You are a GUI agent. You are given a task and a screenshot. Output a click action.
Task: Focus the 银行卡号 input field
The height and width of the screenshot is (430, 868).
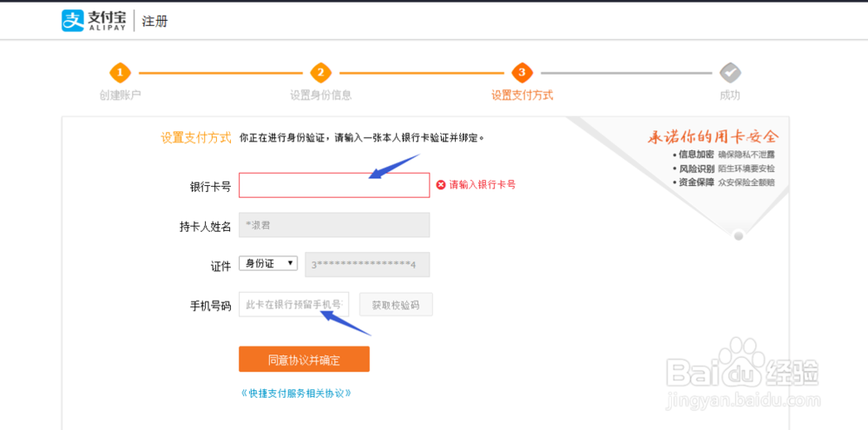coord(334,185)
